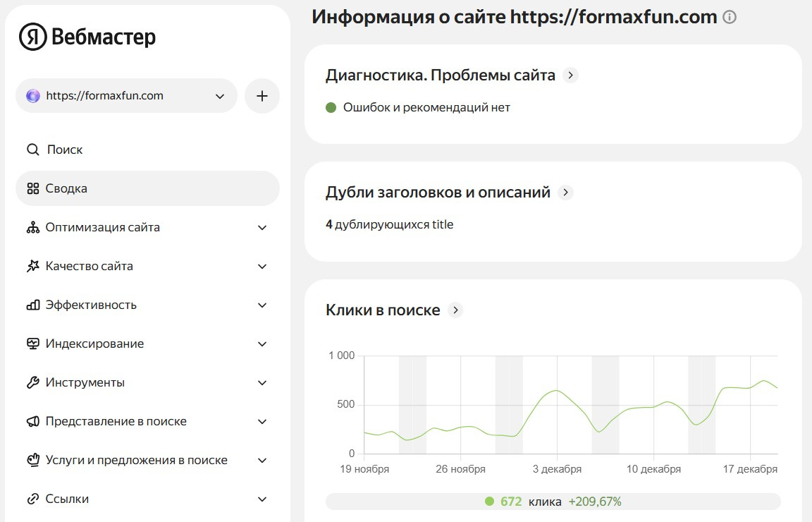Click Ошибок и рекомендаций нет text

click(x=426, y=108)
